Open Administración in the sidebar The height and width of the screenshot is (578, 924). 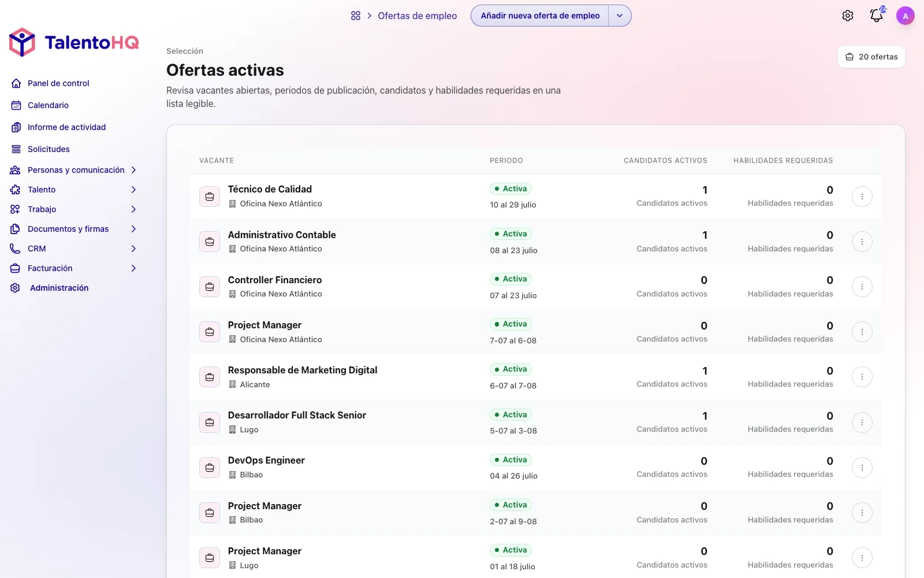point(59,288)
